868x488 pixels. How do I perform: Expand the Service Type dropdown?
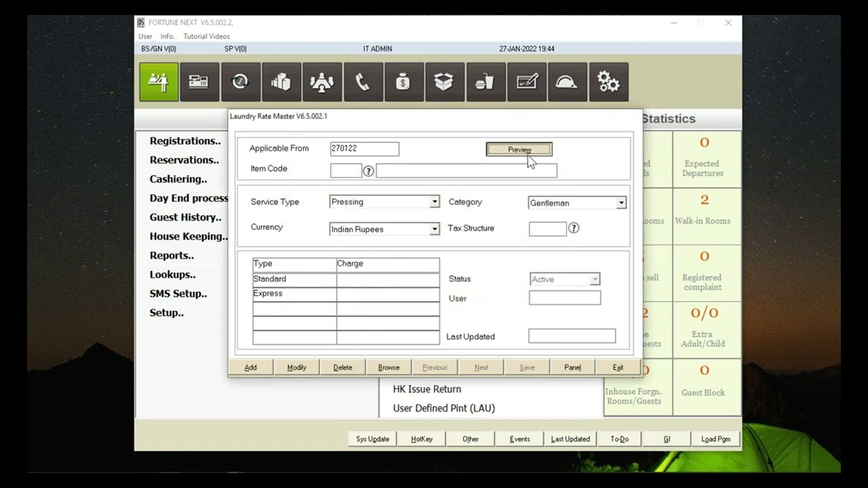[435, 202]
